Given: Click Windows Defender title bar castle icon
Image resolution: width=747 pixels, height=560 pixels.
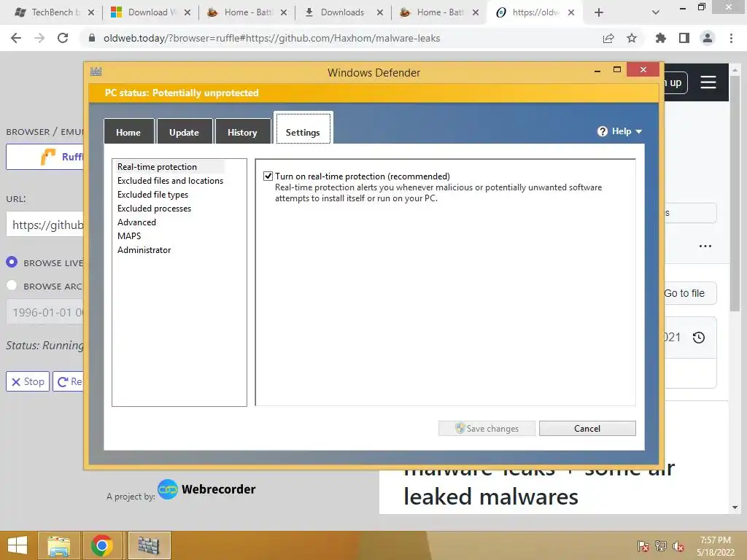Looking at the screenshot, I should tap(96, 72).
